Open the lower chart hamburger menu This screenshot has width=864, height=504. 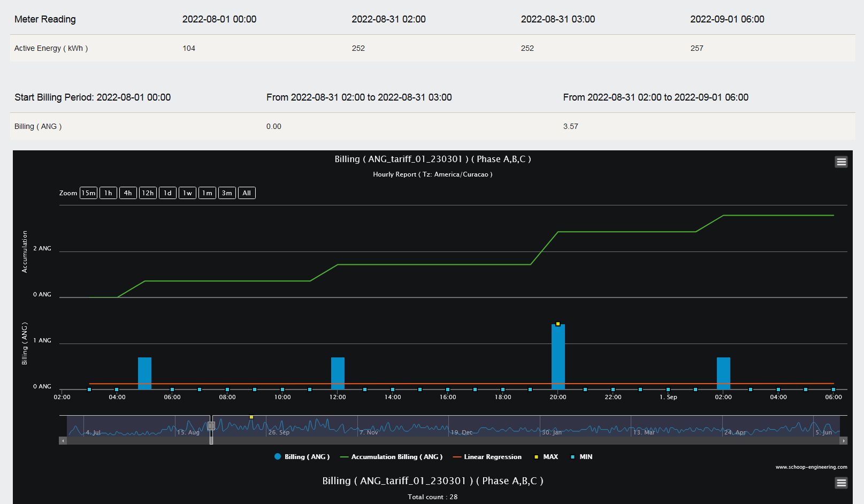tap(841, 483)
